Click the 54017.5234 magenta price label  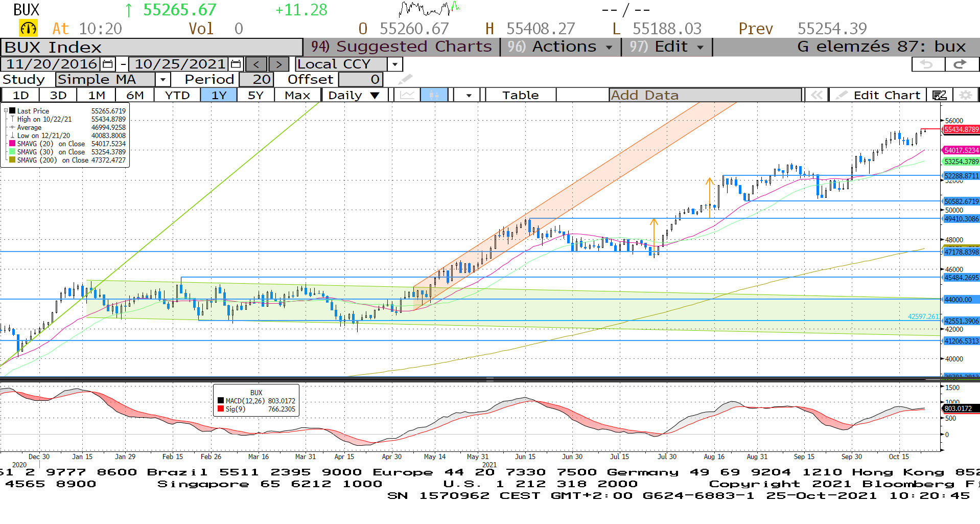point(961,150)
